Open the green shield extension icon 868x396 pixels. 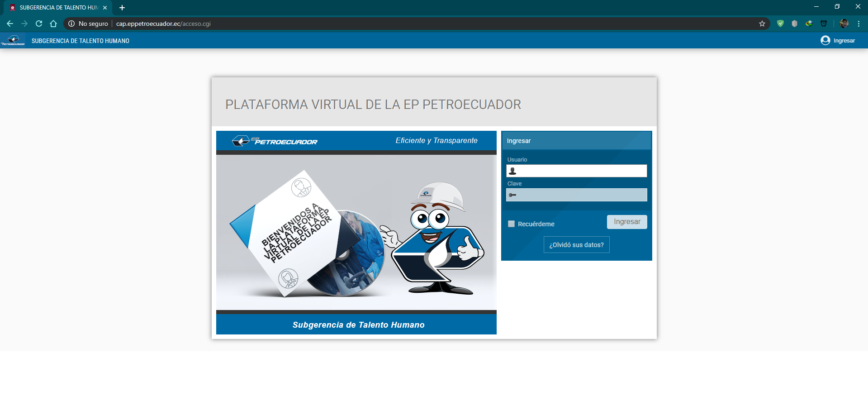point(780,24)
